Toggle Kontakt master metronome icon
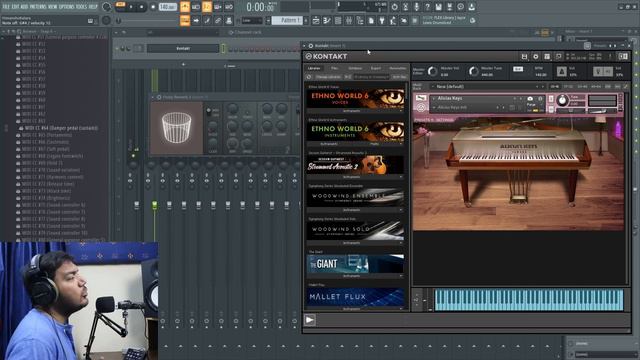The height and width of the screenshot is (360, 640). [562, 71]
